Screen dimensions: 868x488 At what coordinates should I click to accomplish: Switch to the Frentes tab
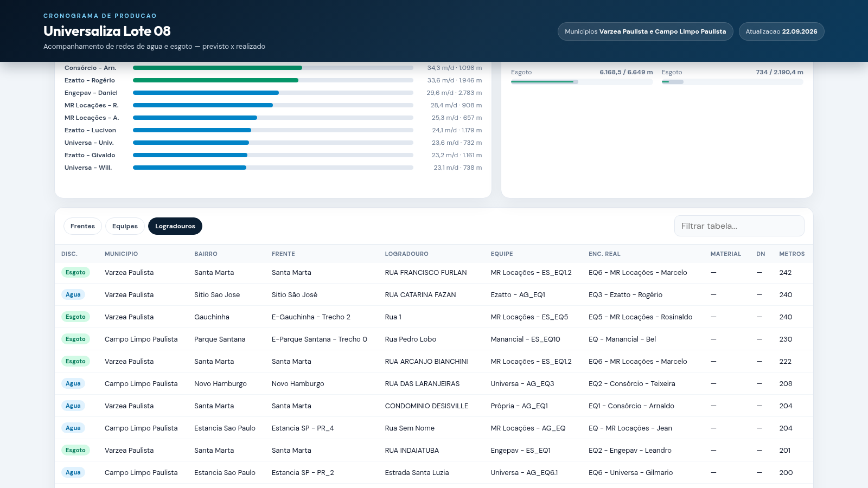coord(82,226)
